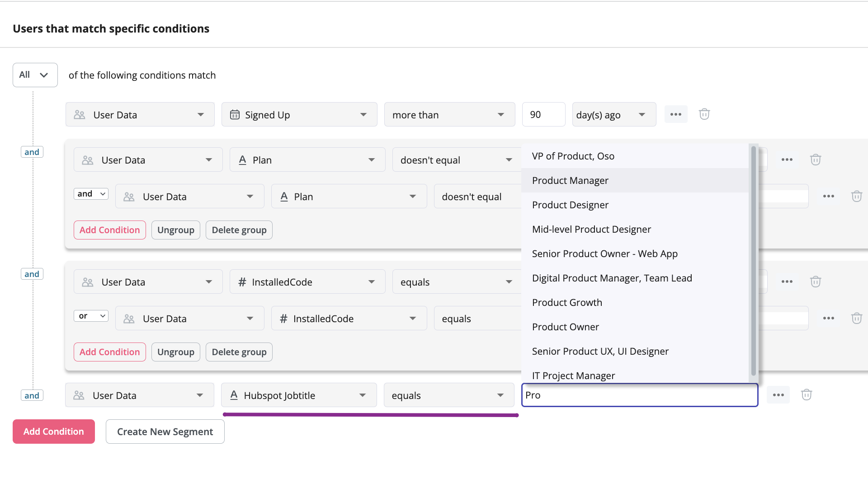Select 'Senior Product Owner - Web App' from suggestions

point(605,253)
